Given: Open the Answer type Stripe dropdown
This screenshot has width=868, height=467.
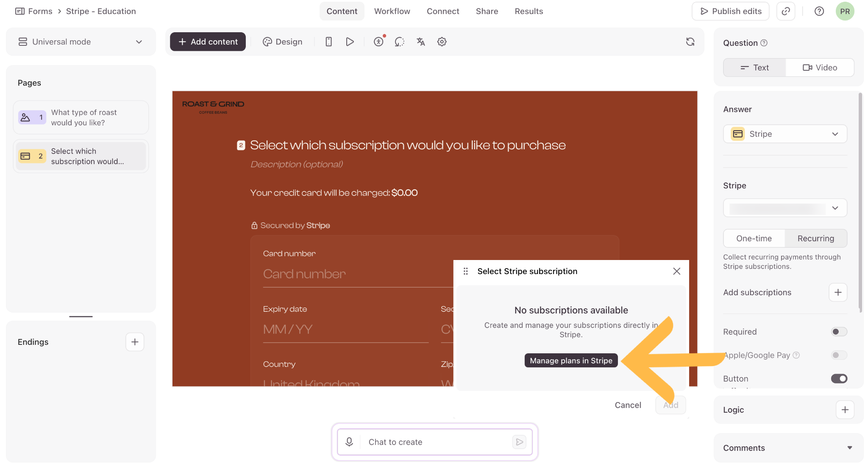Looking at the screenshot, I should pos(785,134).
